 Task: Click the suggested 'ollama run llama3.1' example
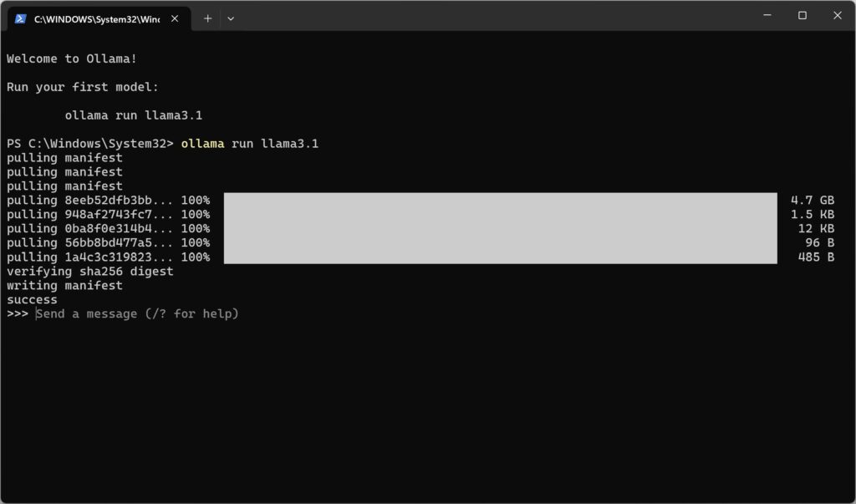133,115
